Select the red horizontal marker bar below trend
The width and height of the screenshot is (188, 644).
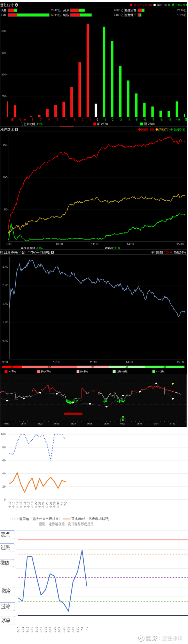pos(73,414)
